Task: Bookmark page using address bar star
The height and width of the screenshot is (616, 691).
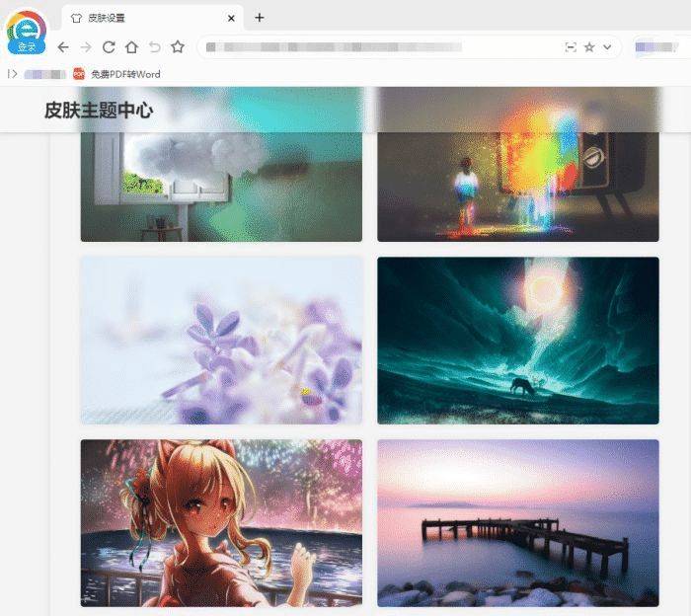Action: point(589,46)
